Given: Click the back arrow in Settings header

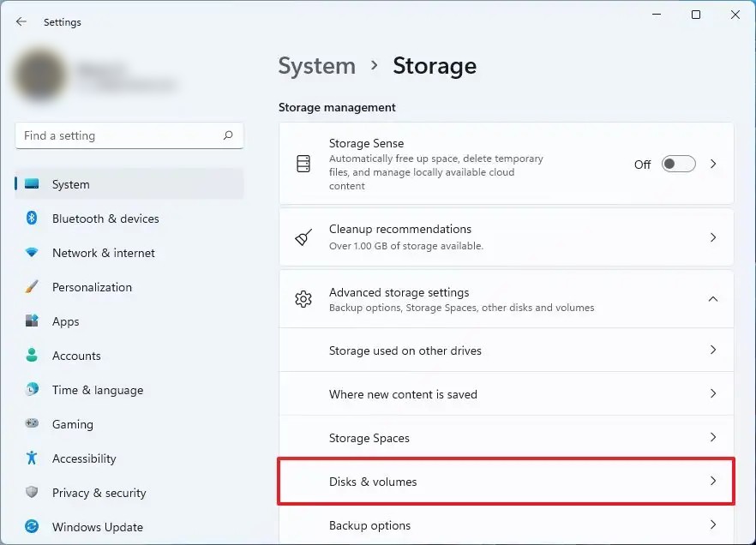Looking at the screenshot, I should pos(21,21).
